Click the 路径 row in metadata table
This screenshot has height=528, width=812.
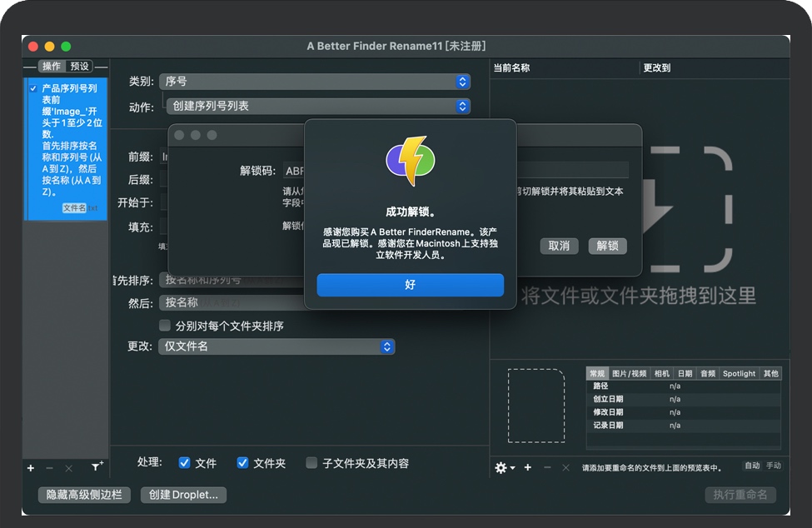click(684, 386)
